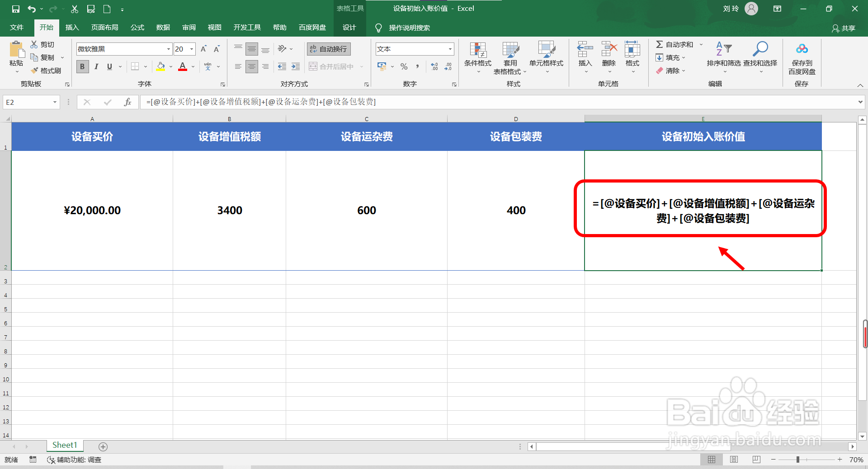Click the text orientation icon

pyautogui.click(x=282, y=49)
